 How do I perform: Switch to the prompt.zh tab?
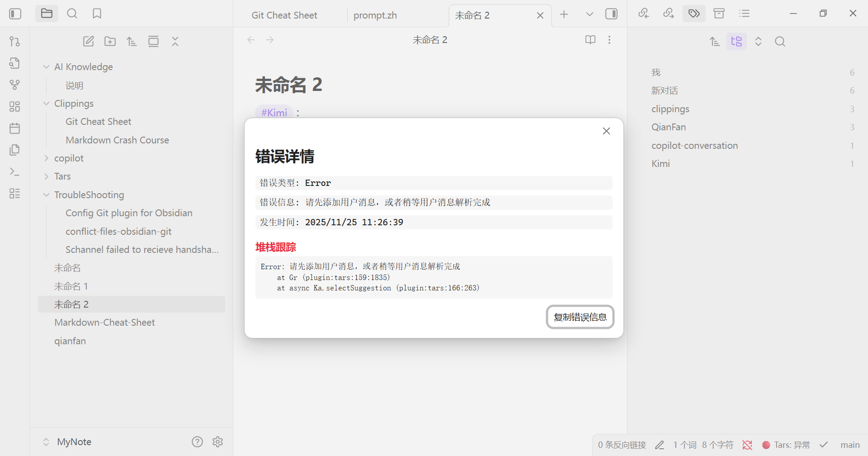pyautogui.click(x=375, y=15)
